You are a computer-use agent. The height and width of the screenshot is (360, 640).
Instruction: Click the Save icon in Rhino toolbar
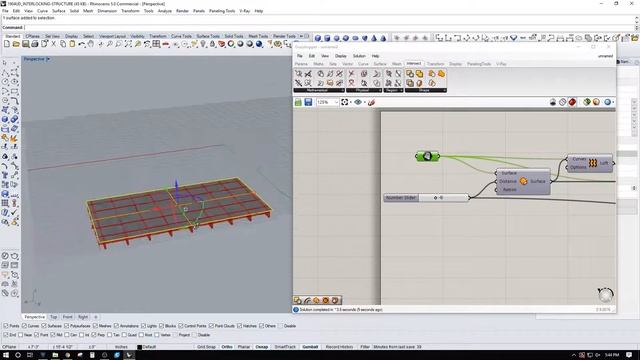(25, 44)
